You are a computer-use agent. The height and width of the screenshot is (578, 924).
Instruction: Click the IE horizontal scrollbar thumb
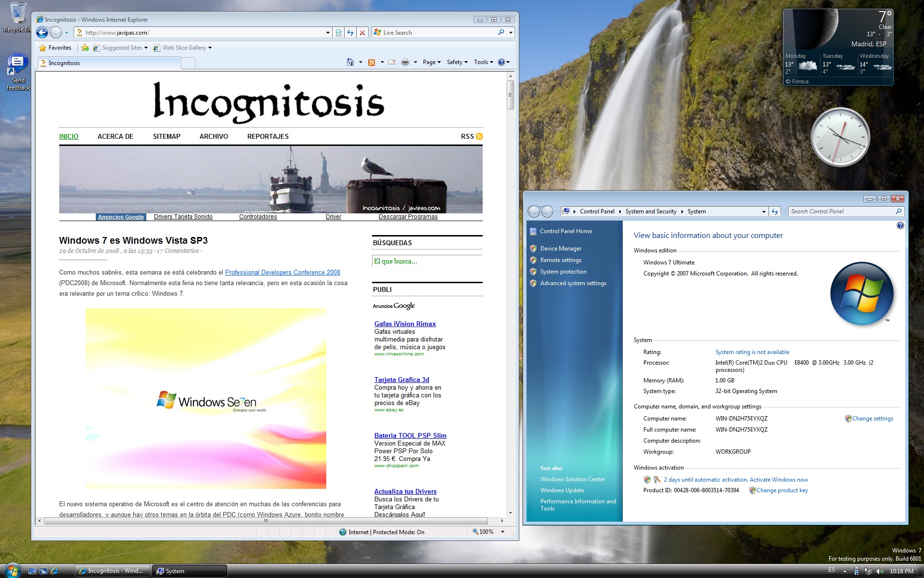click(x=266, y=521)
